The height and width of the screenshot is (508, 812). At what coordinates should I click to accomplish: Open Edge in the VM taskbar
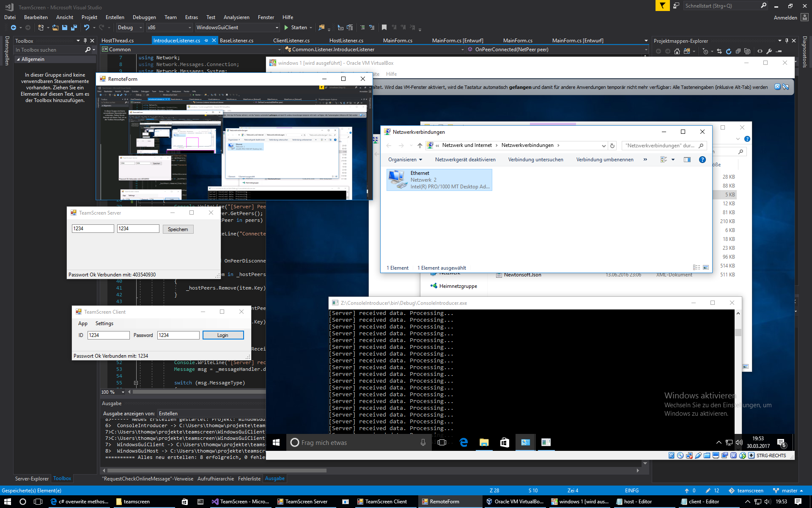464,442
